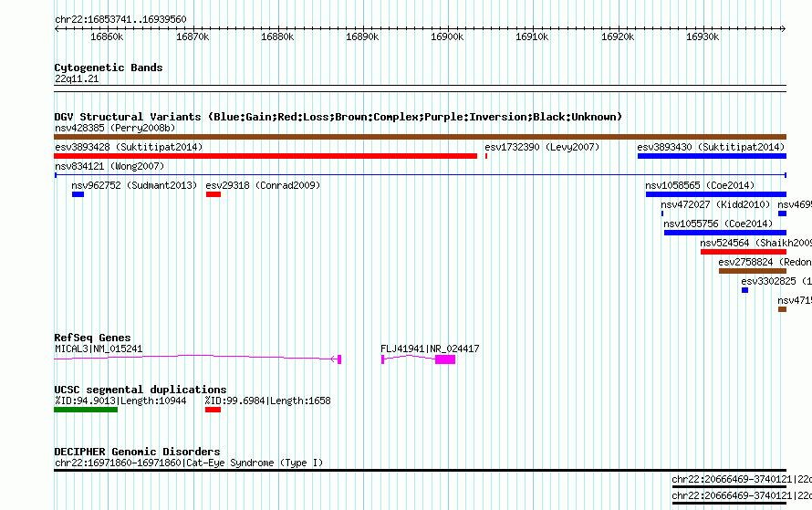Click esv3893430 (Suktitipat2014) label
Image resolution: width=812 pixels, height=510 pixels.
711,147
